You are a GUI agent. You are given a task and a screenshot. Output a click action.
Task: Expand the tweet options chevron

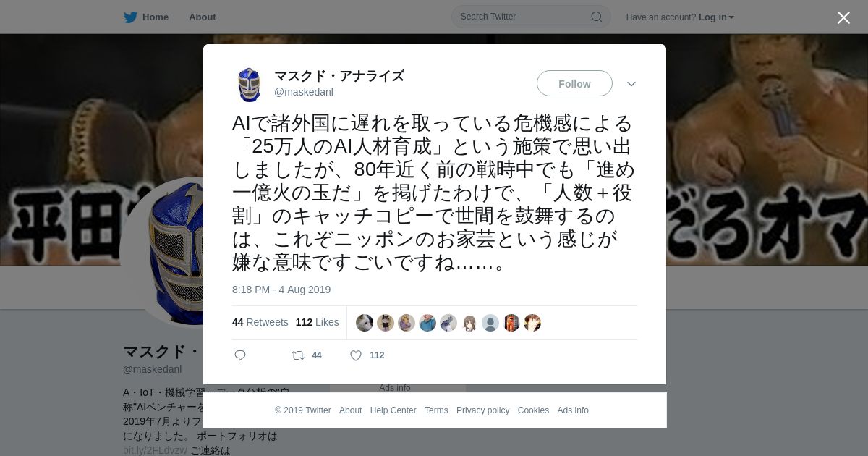click(x=631, y=84)
